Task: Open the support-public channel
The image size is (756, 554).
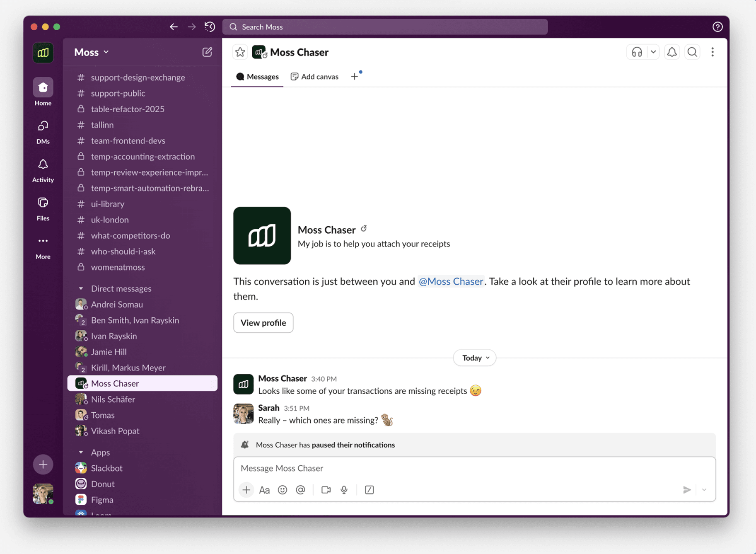Action: tap(142, 93)
